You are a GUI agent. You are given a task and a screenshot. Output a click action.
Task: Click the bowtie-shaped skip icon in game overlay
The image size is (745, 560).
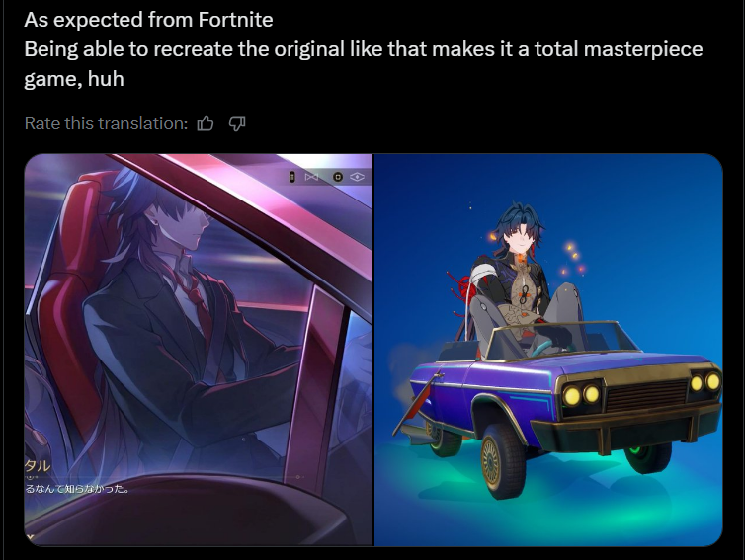(x=311, y=177)
